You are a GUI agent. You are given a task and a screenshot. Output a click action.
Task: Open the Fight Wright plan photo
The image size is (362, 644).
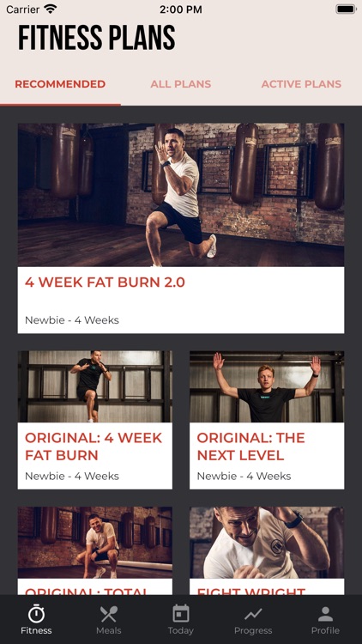267,543
